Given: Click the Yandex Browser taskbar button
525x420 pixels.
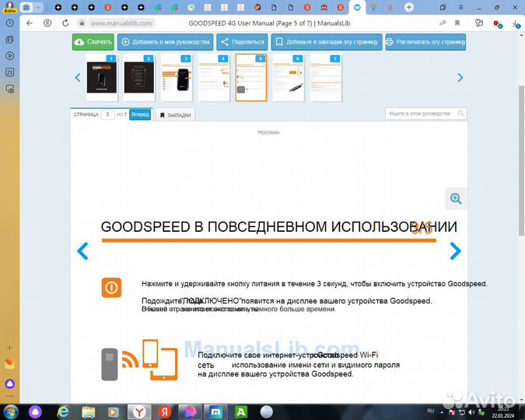Looking at the screenshot, I should coord(139,412).
